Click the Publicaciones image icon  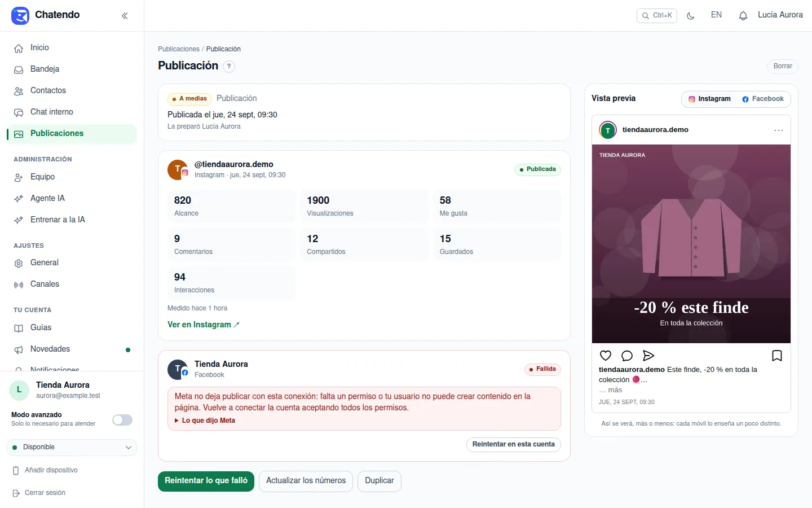tap(19, 134)
